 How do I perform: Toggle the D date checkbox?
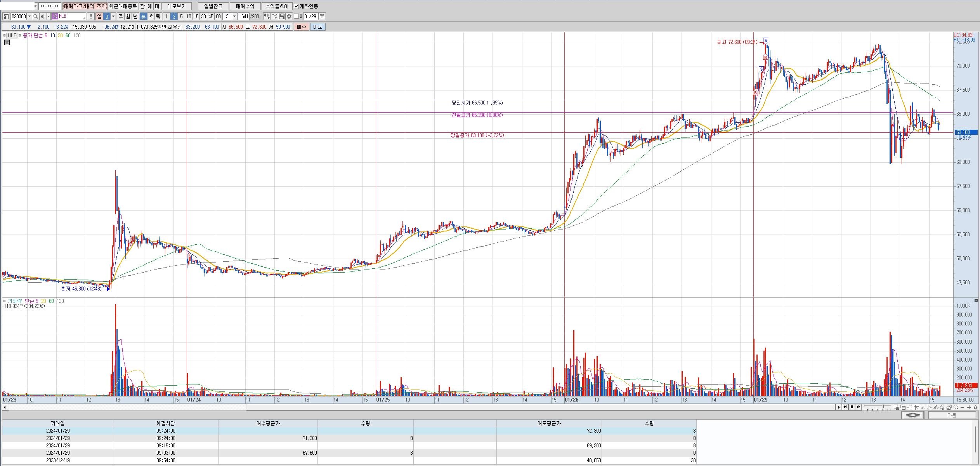[297, 16]
